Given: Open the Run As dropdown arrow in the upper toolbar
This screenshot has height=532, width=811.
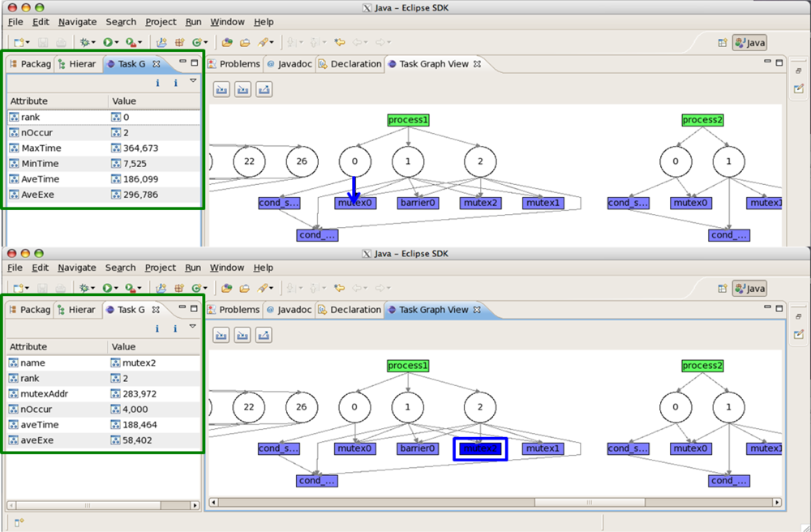Looking at the screenshot, I should [x=118, y=42].
